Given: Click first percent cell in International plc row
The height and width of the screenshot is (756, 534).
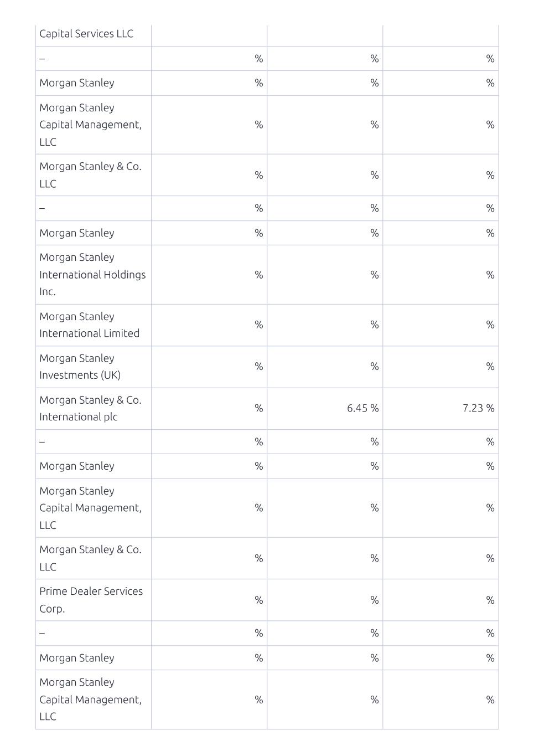Looking at the screenshot, I should coord(209,408).
